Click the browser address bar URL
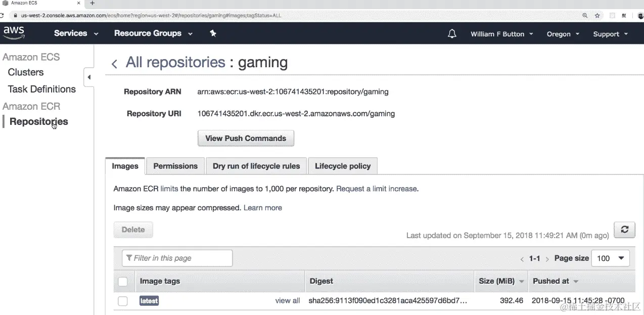Image resolution: width=644 pixels, height=315 pixels. click(151, 16)
